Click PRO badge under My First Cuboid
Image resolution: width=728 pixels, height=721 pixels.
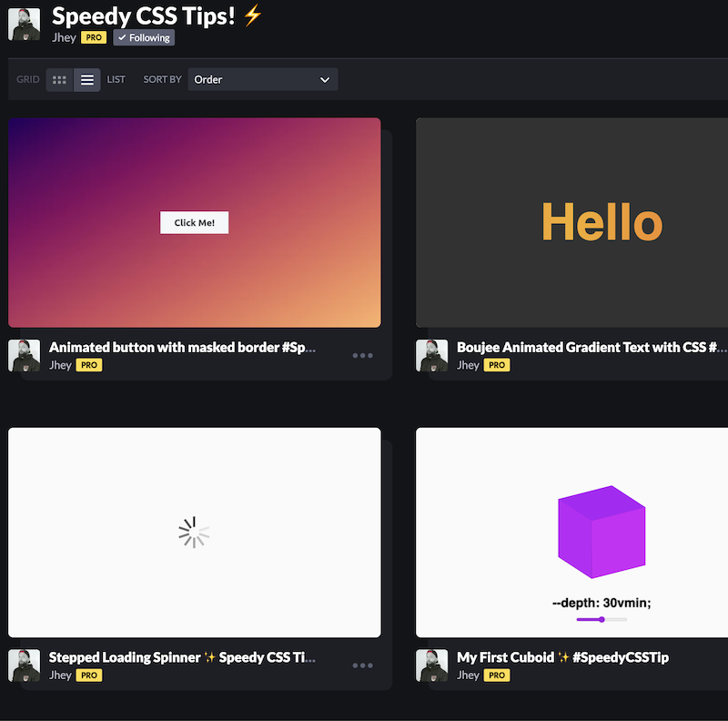coord(497,675)
